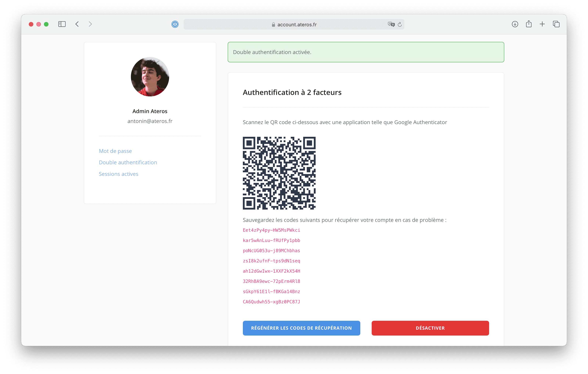Image resolution: width=588 pixels, height=374 pixels.
Task: Toggle the Safari sidebar icon
Action: 62,24
